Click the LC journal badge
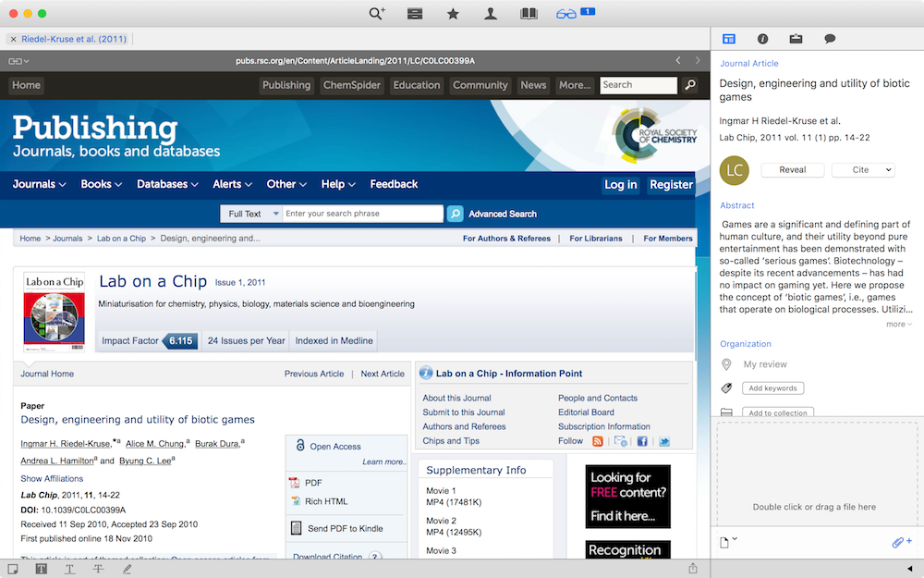This screenshot has height=578, width=924. point(735,170)
